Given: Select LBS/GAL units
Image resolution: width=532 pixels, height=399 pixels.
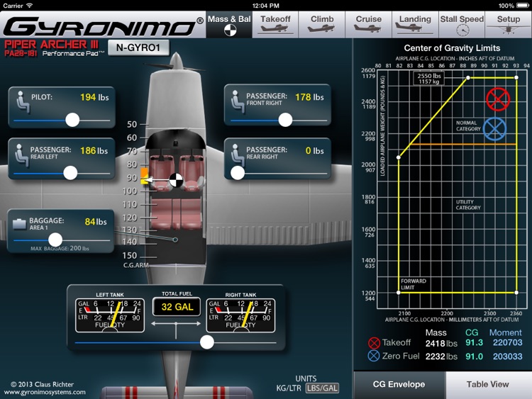Looking at the screenshot, I should coord(322,388).
